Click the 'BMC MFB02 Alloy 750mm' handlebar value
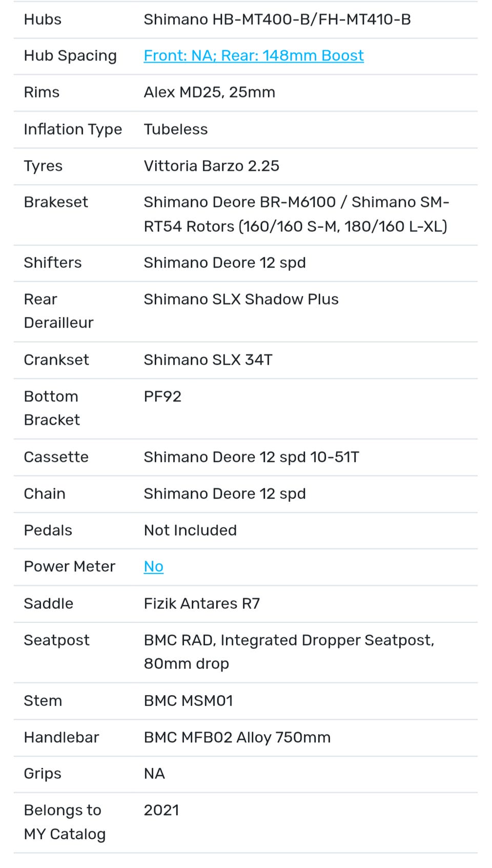Image resolution: width=492 pixels, height=868 pixels. 237,738
